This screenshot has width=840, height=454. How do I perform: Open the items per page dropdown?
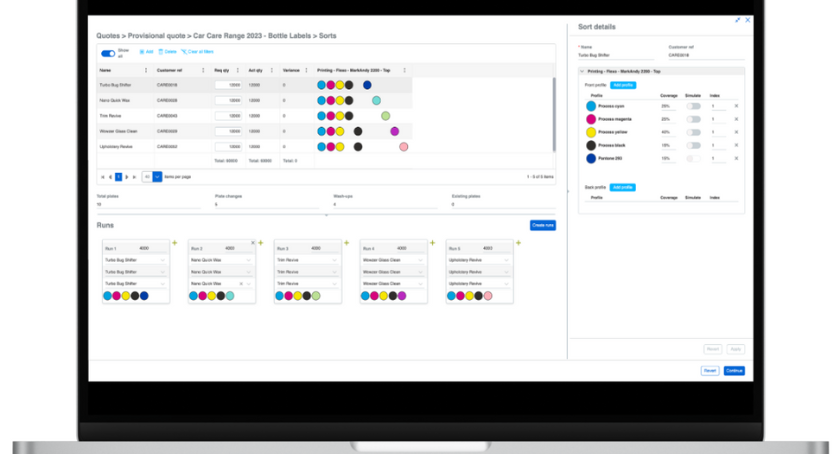157,177
